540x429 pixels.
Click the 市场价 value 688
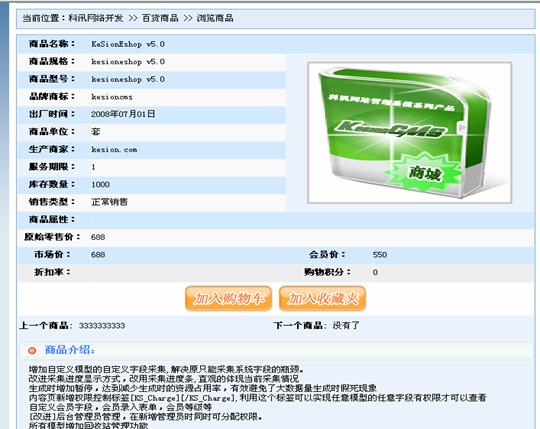tap(98, 255)
